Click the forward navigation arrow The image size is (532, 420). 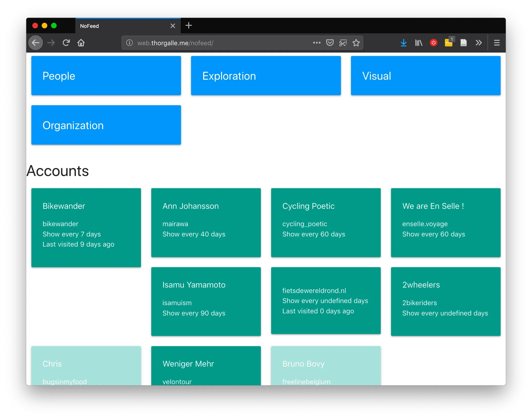(51, 43)
